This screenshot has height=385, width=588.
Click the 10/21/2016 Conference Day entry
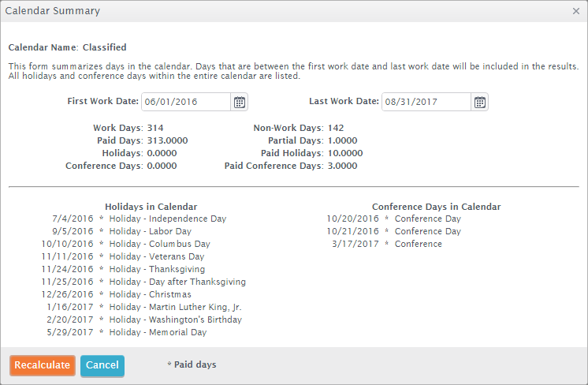[394, 231]
